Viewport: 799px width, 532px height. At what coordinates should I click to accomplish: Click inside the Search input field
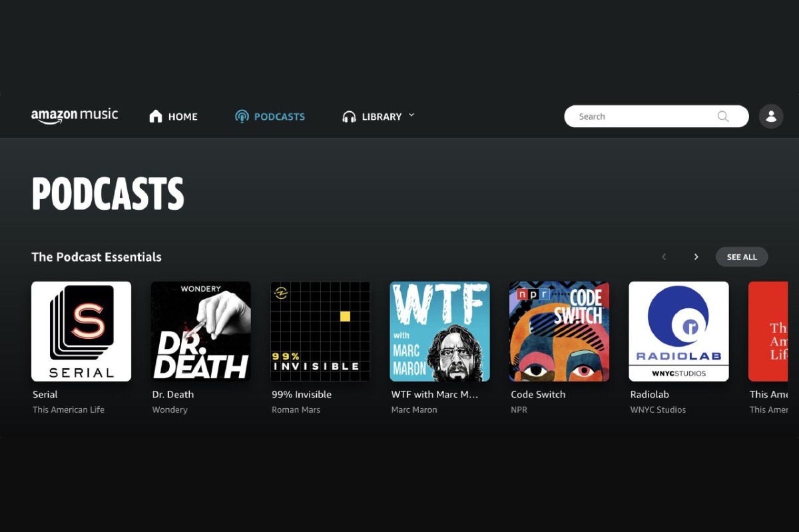(x=639, y=117)
